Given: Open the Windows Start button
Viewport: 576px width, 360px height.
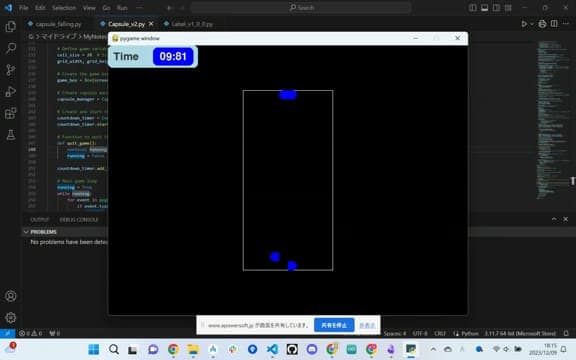Looking at the screenshot, I should tap(94, 349).
